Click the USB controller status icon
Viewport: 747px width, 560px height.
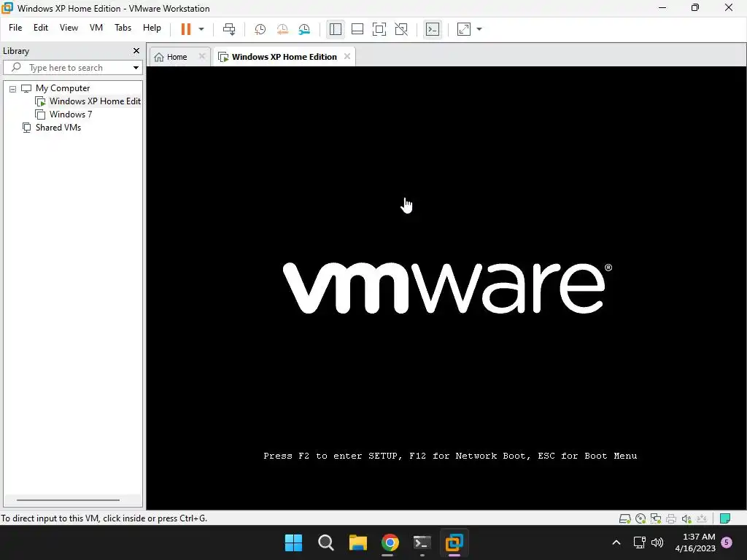(702, 518)
